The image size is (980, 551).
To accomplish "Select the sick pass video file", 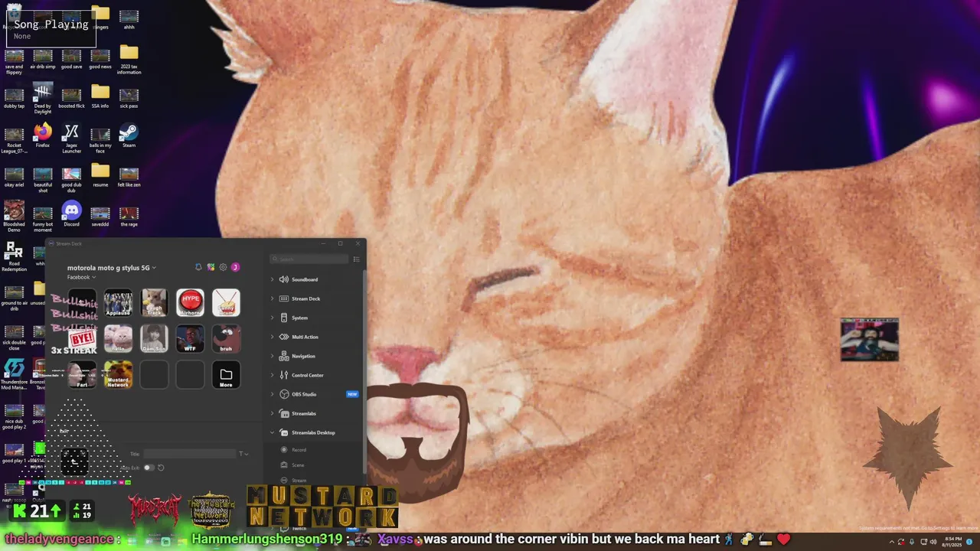I will point(129,98).
